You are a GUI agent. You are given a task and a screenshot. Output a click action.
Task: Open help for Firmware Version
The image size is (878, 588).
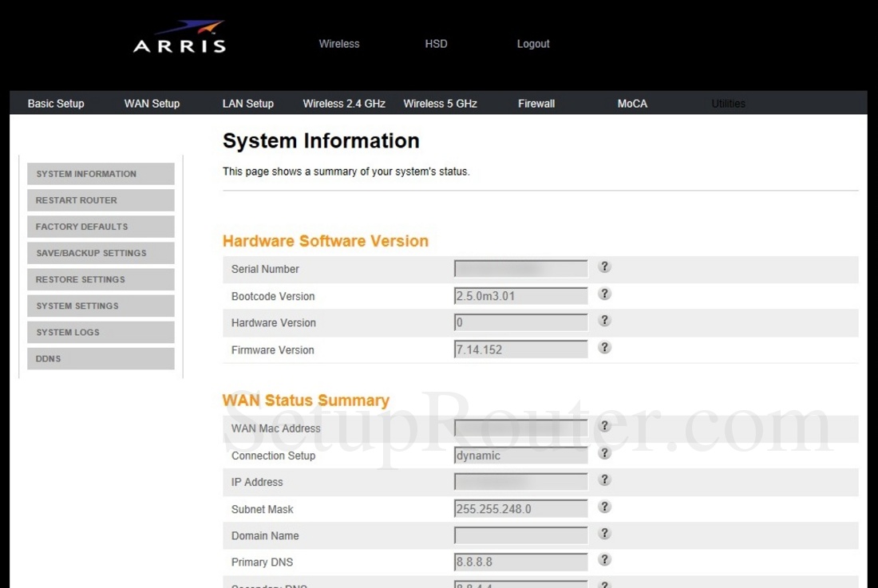604,346
